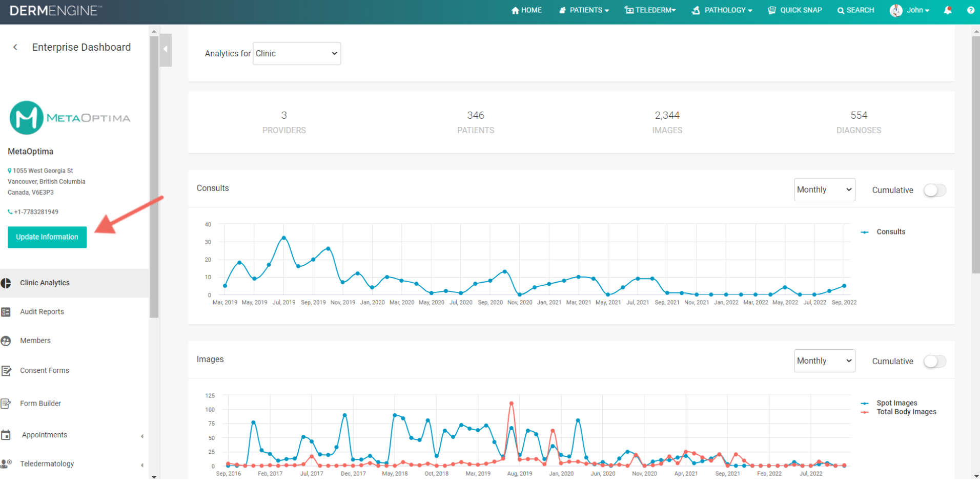This screenshot has height=487, width=980.
Task: Click the Search magnifier icon
Action: 841,11
